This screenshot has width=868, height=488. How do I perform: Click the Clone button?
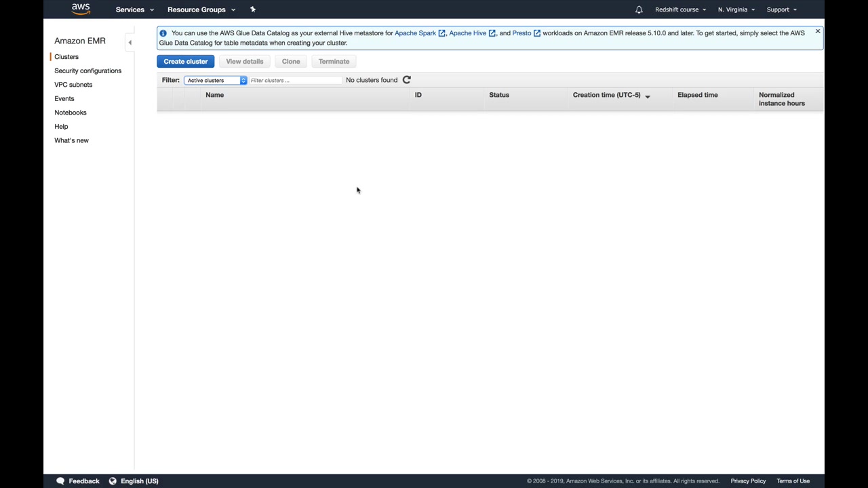[291, 62]
